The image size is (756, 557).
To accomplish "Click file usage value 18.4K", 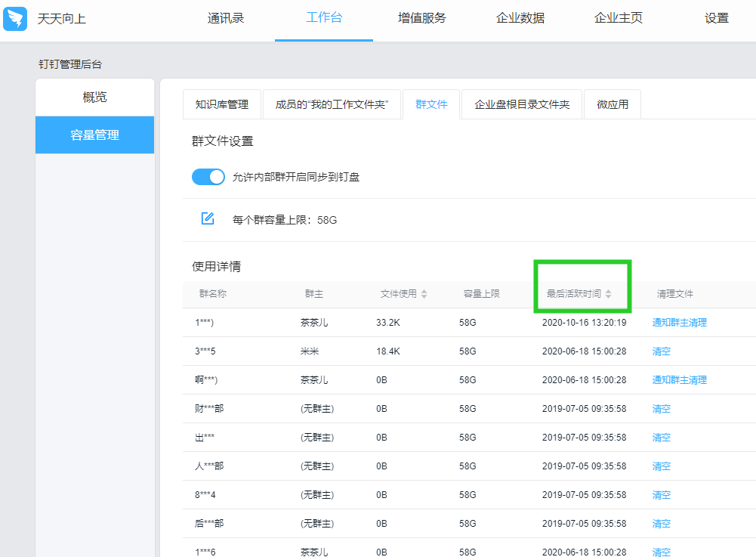I will [x=388, y=351].
